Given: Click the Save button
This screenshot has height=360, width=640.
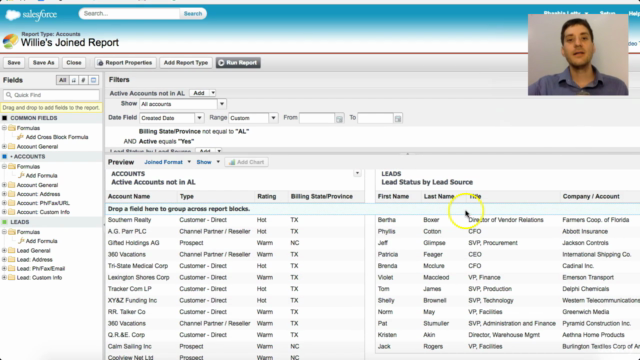Looking at the screenshot, I should pos(14,62).
